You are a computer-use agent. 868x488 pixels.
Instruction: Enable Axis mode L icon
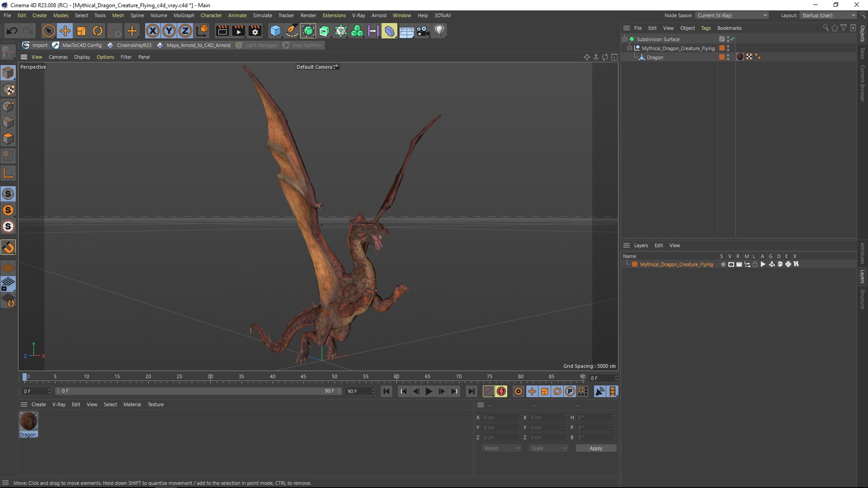8,173
